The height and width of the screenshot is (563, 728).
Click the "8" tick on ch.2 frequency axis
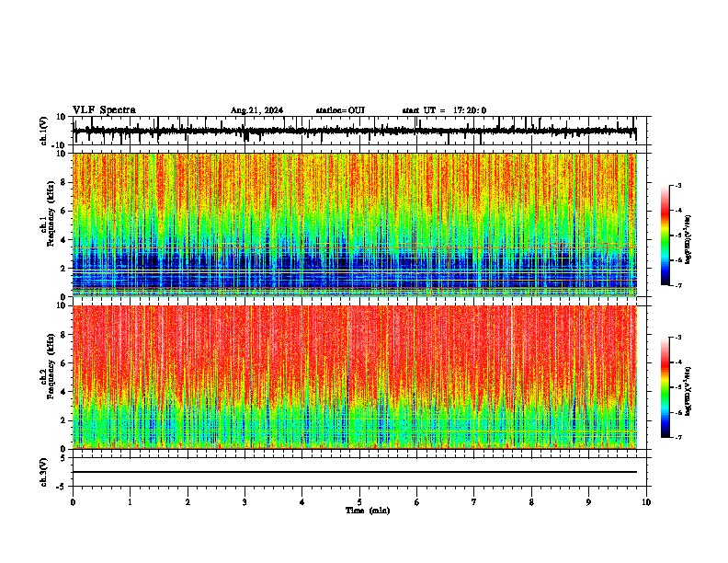[64, 335]
